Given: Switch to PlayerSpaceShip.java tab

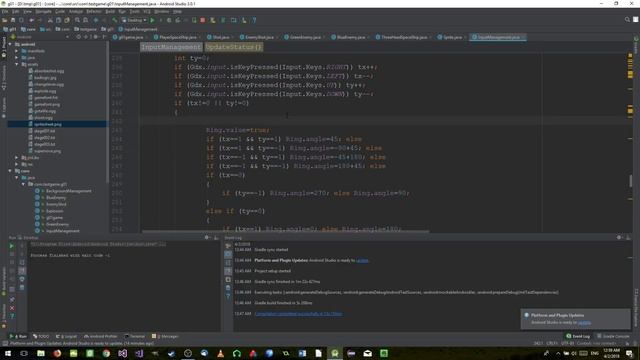Looking at the screenshot, I should pos(177,37).
